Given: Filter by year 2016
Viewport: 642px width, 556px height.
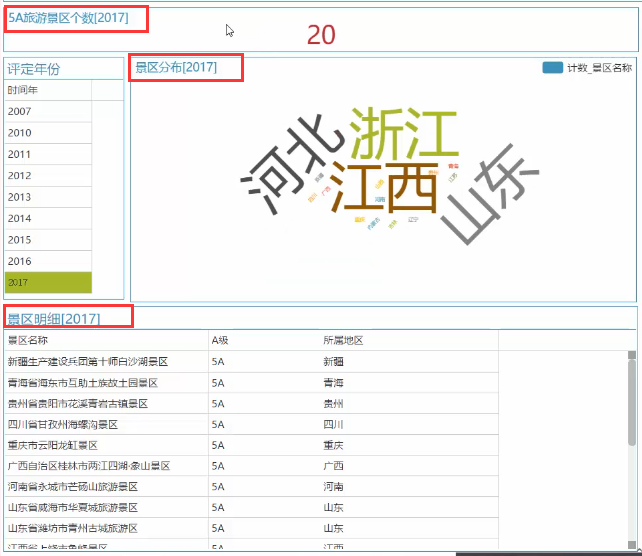Looking at the screenshot, I should pyautogui.click(x=48, y=261).
